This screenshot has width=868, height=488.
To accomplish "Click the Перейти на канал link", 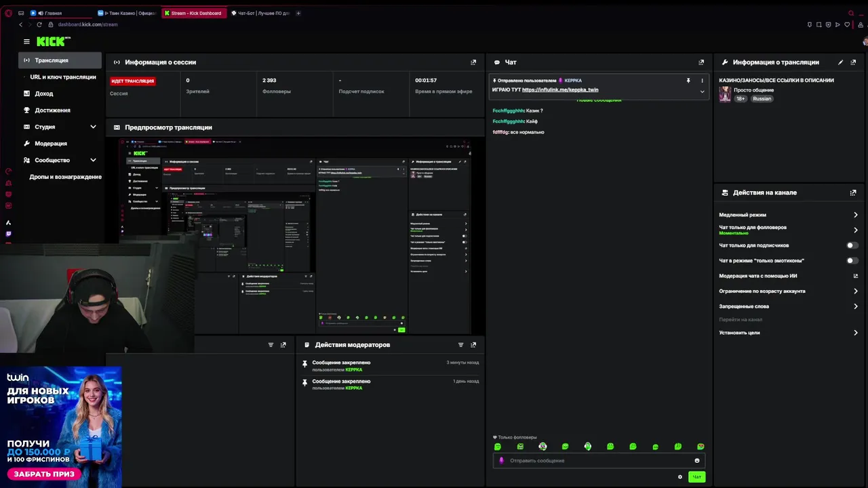I will point(741,319).
